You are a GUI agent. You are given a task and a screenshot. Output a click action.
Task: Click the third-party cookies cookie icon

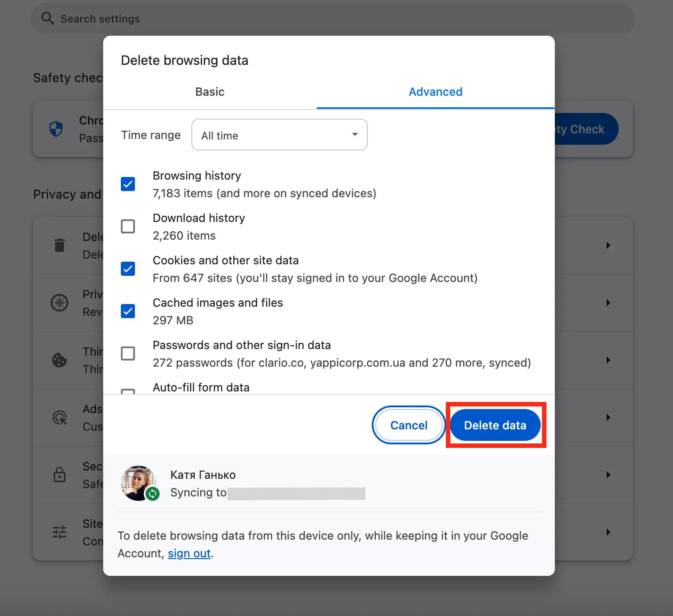[60, 360]
